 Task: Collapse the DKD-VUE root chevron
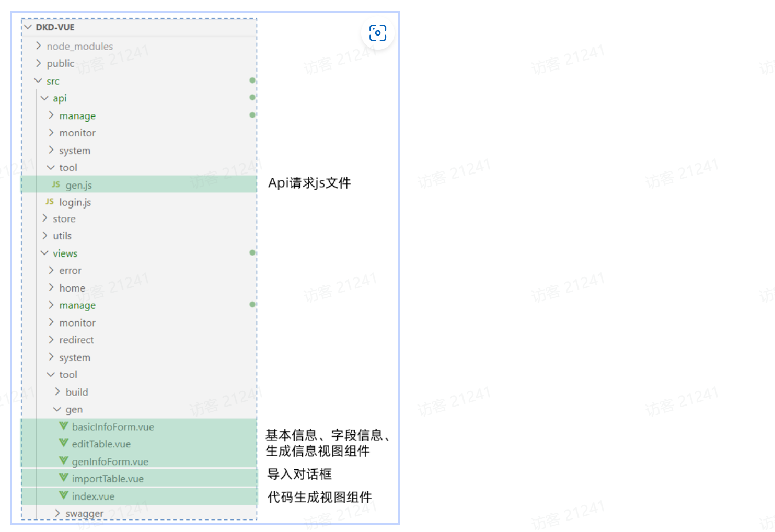28,27
